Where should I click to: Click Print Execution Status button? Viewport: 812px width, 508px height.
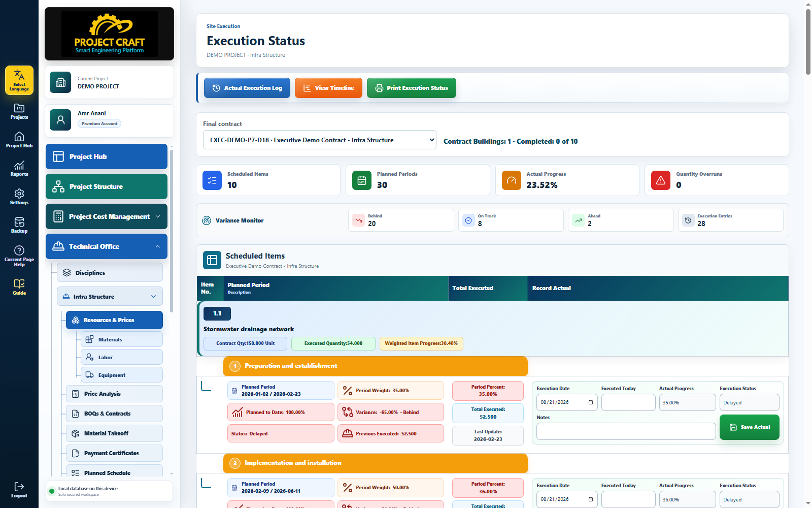click(x=412, y=88)
